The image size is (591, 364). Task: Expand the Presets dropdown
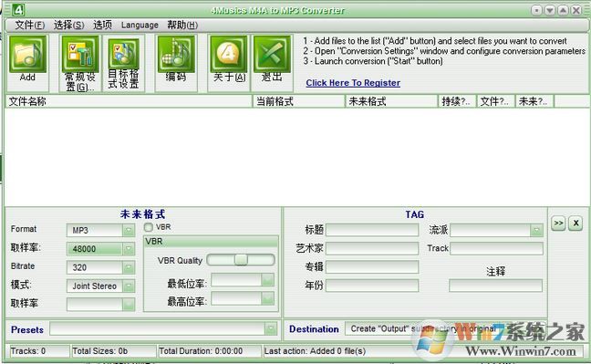pyautogui.click(x=271, y=329)
